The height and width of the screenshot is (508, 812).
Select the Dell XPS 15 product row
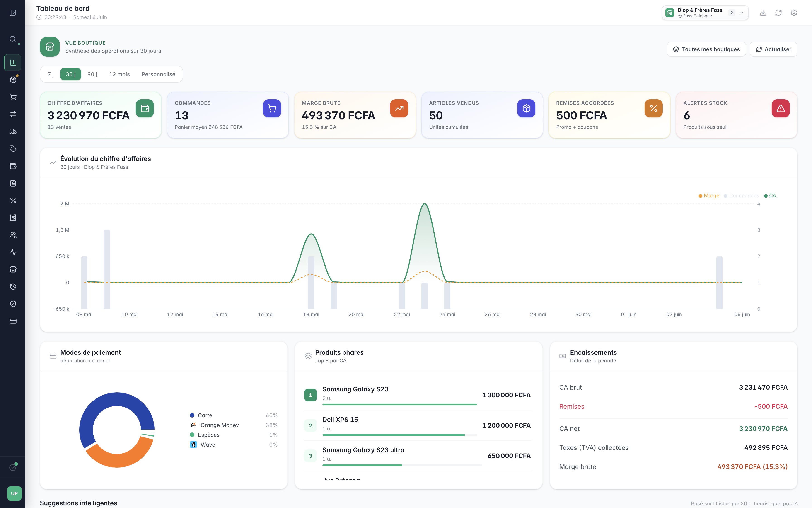[x=418, y=425]
